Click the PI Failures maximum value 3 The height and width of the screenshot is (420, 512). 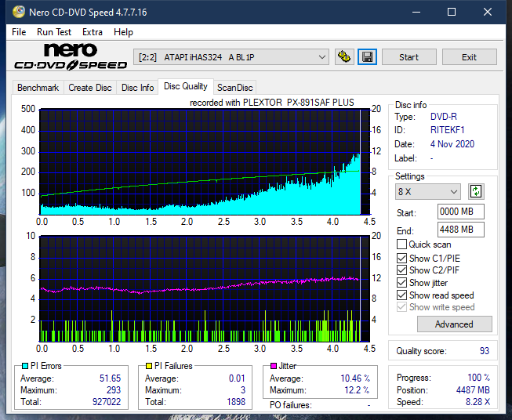(x=243, y=390)
